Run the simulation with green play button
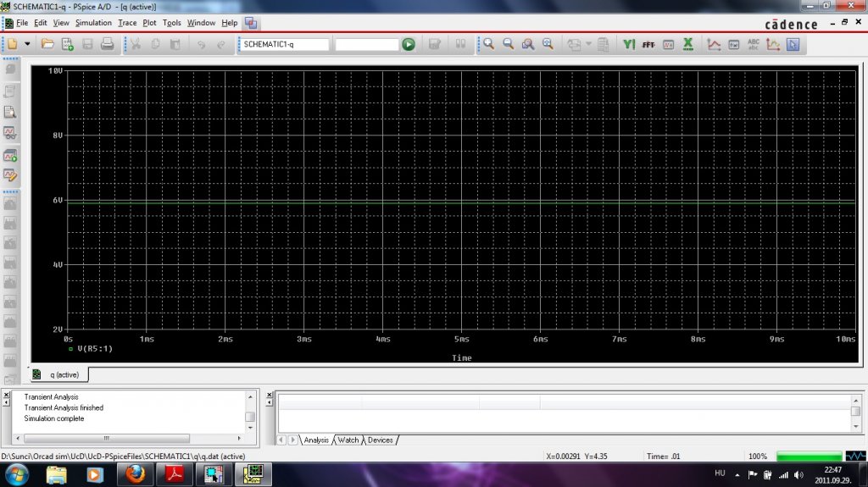 tap(409, 44)
